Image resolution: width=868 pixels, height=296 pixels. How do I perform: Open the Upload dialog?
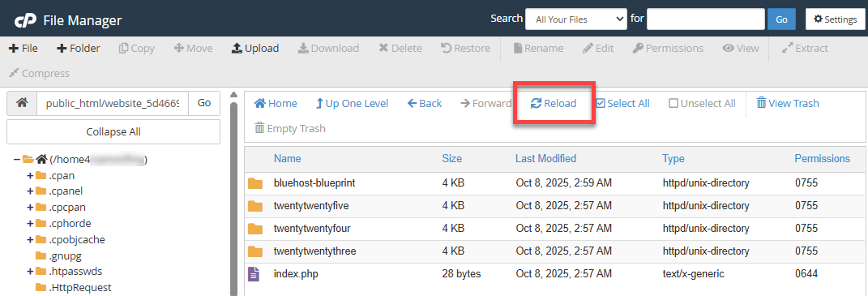point(255,48)
